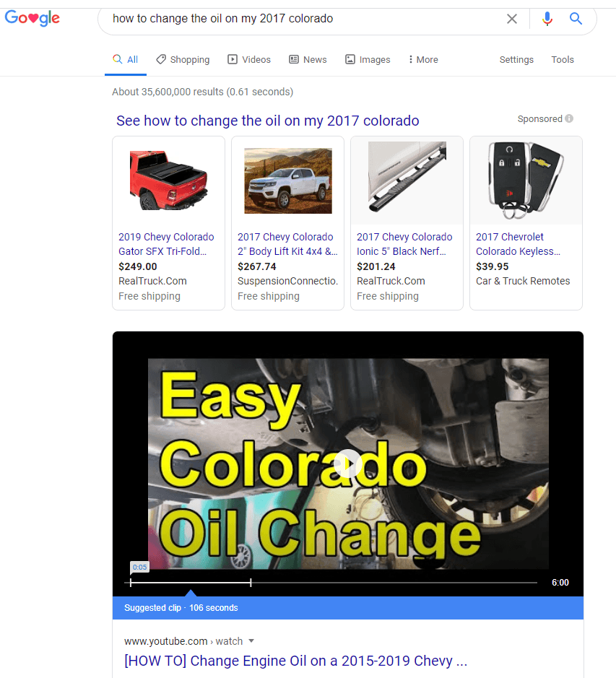Click the $39.95 price

[x=493, y=266]
